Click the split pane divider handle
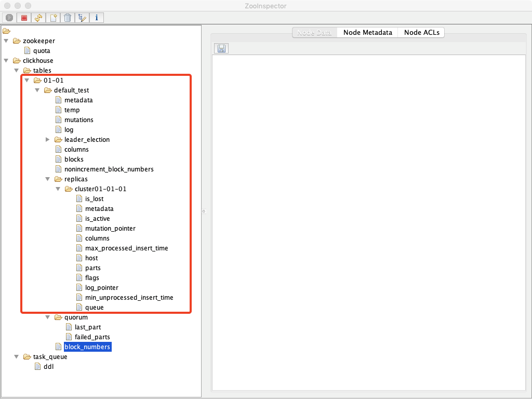This screenshot has height=399, width=532. tap(204, 211)
